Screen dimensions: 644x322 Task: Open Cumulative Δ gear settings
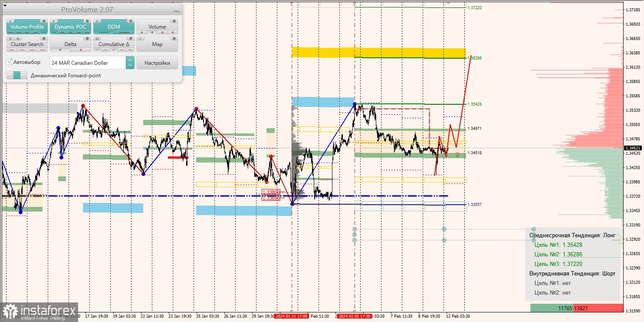130,38
